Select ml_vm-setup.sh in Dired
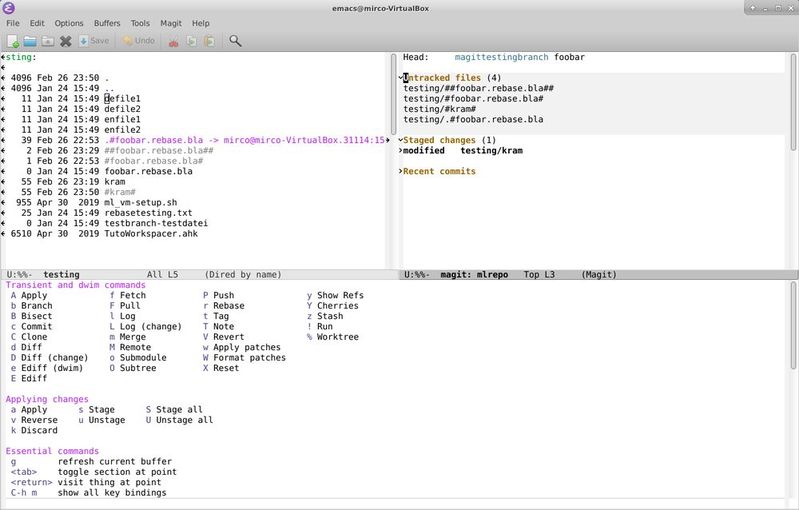 click(141, 202)
